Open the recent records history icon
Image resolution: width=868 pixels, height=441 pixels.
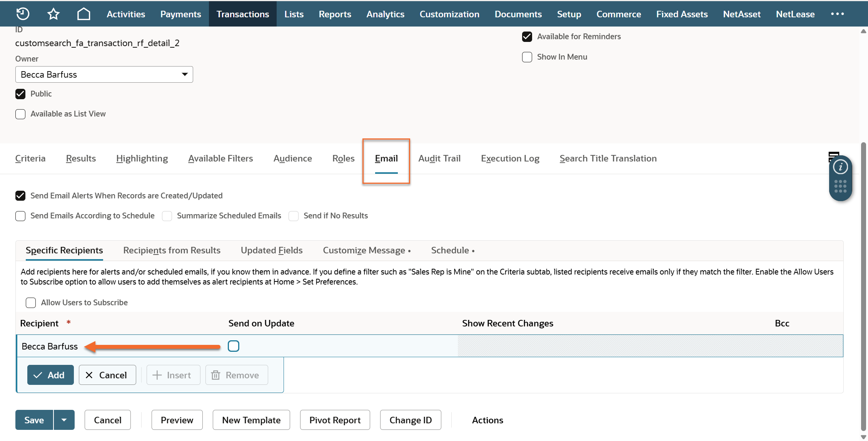23,14
